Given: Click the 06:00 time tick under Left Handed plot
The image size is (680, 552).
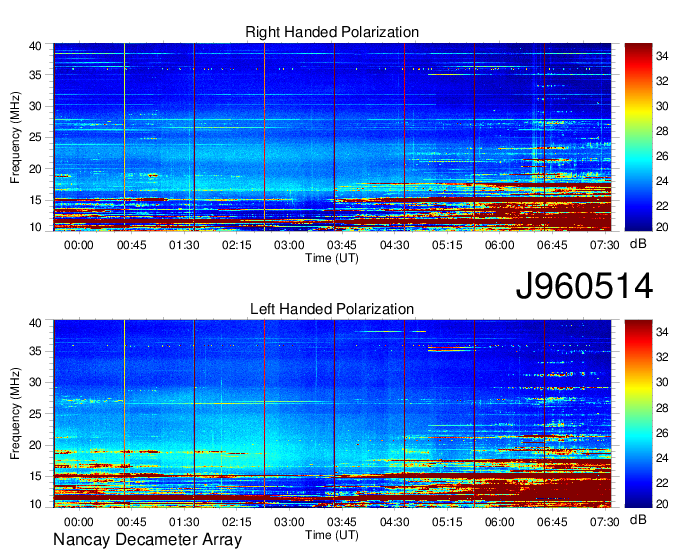Looking at the screenshot, I should point(499,522).
